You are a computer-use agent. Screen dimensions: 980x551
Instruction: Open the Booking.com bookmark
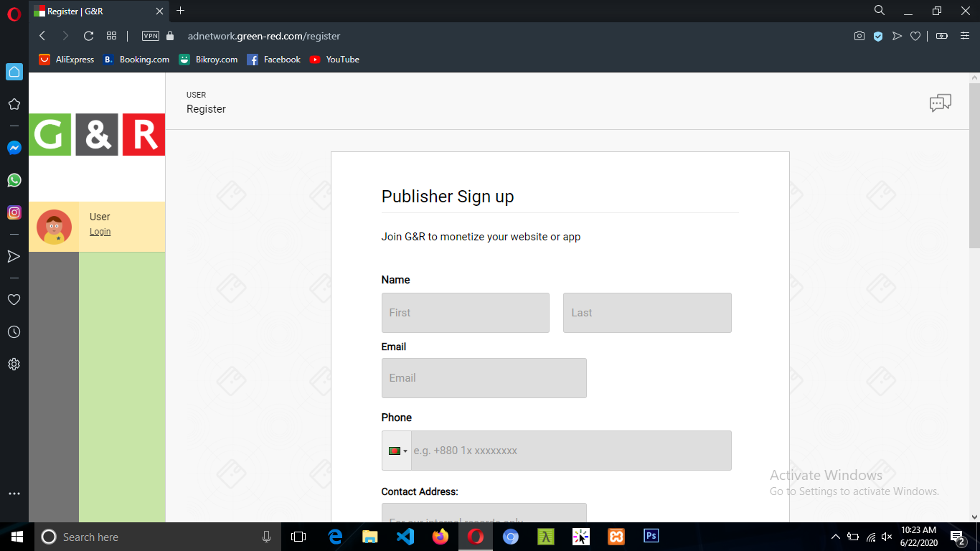pyautogui.click(x=136, y=60)
